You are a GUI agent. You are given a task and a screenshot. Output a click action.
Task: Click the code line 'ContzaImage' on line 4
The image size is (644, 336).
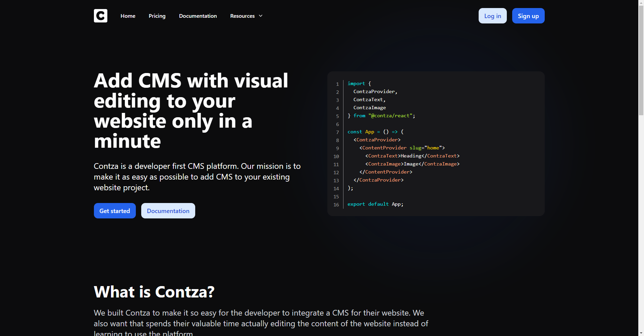(x=370, y=108)
